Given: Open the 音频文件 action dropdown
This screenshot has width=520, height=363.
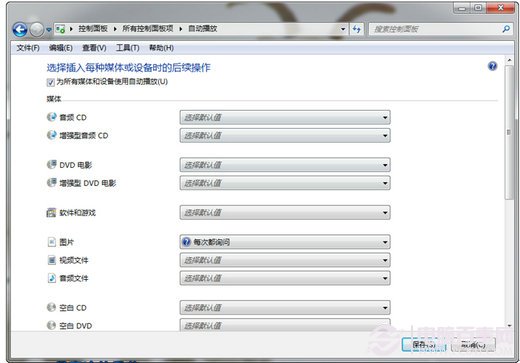Looking at the screenshot, I should [x=285, y=278].
